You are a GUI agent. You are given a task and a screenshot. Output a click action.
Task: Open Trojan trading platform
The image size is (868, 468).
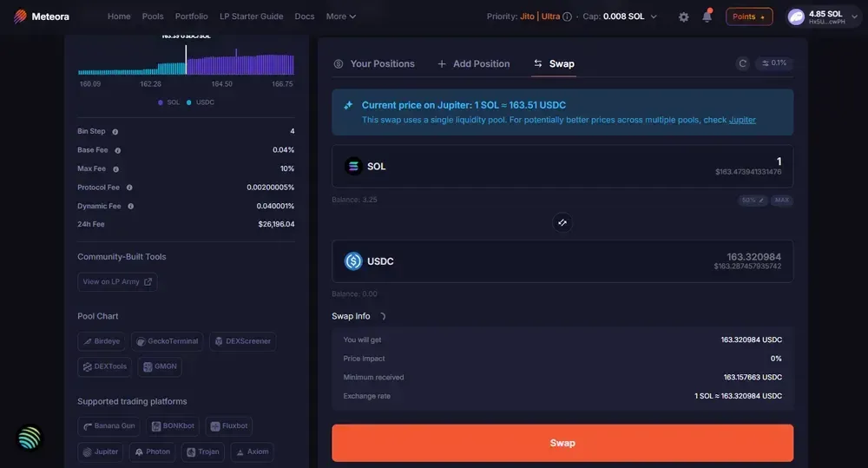click(202, 452)
